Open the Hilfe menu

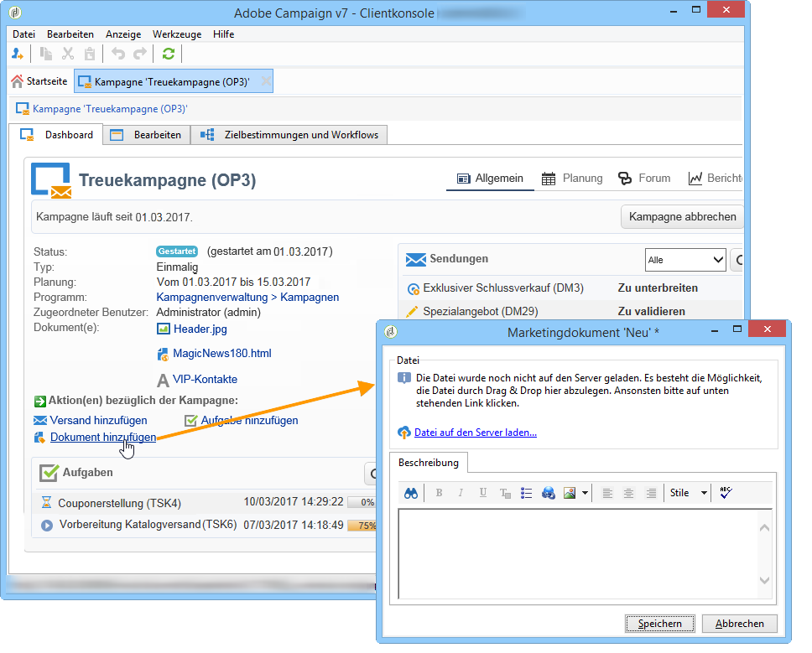(224, 34)
